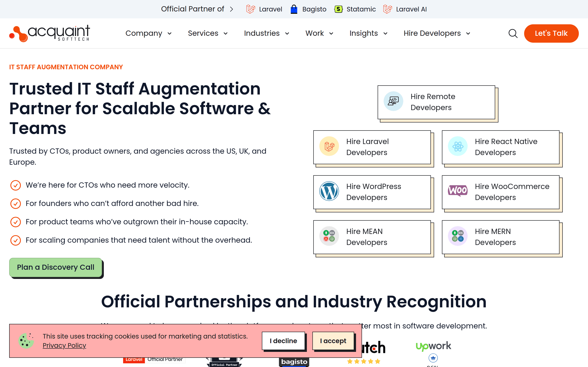Screen dimensions: 588x367
Task: Click the remote developer monitor icon
Action: (393, 101)
